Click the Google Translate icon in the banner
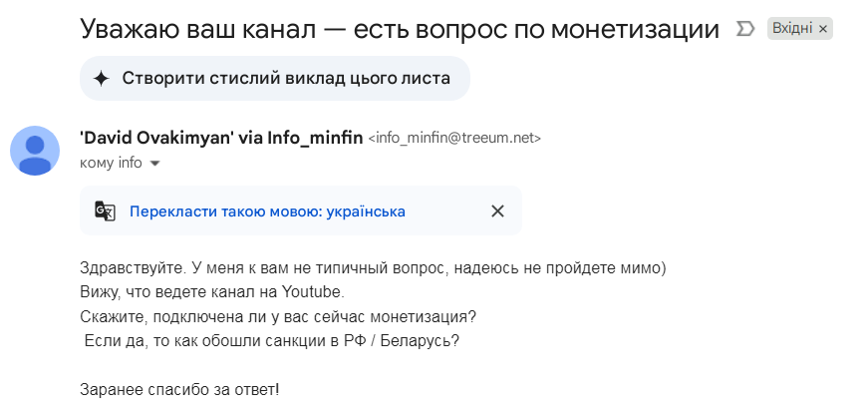The image size is (868, 420). tap(106, 211)
